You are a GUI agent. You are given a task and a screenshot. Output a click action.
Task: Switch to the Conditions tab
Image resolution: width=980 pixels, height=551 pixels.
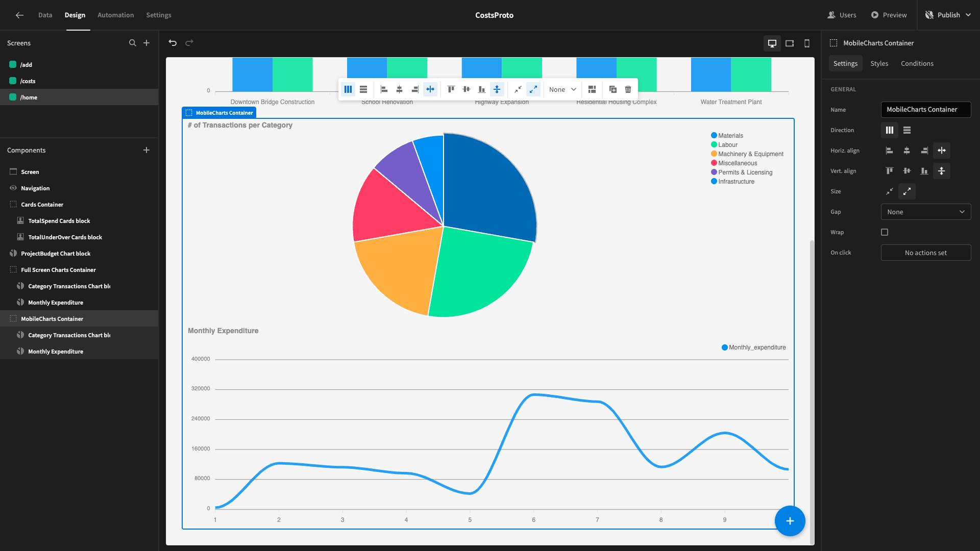point(917,63)
